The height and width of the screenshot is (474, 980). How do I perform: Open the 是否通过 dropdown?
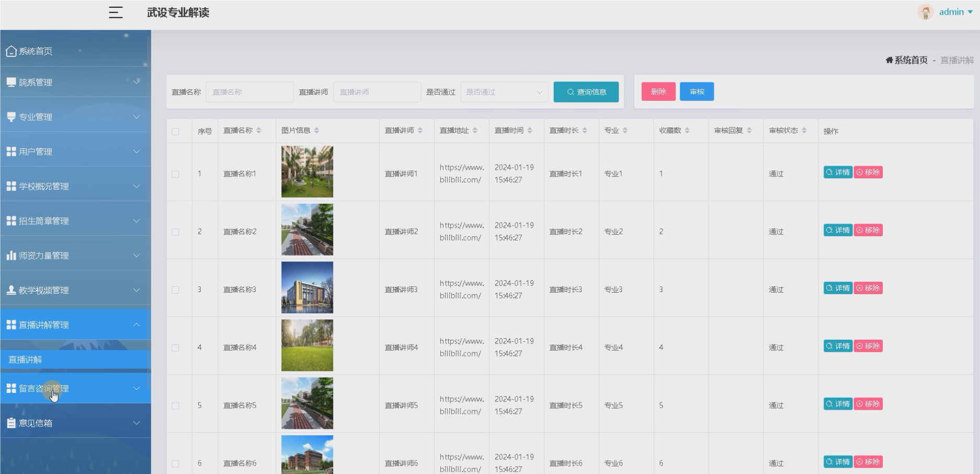pos(504,92)
